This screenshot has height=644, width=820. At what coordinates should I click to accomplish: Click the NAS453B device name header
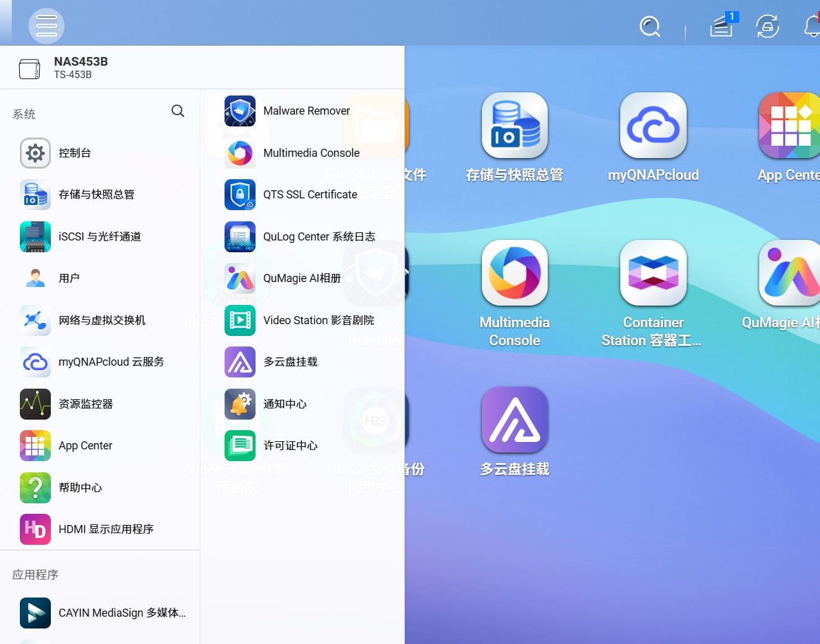click(81, 61)
